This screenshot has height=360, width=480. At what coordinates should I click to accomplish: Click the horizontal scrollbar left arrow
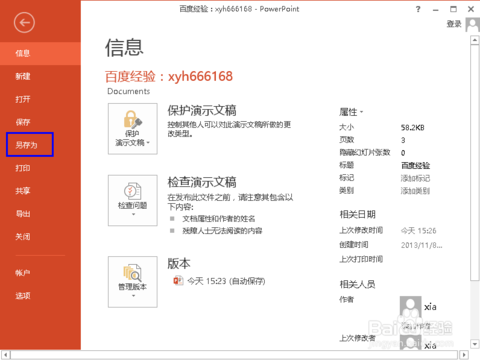pyautogui.click(x=5, y=355)
